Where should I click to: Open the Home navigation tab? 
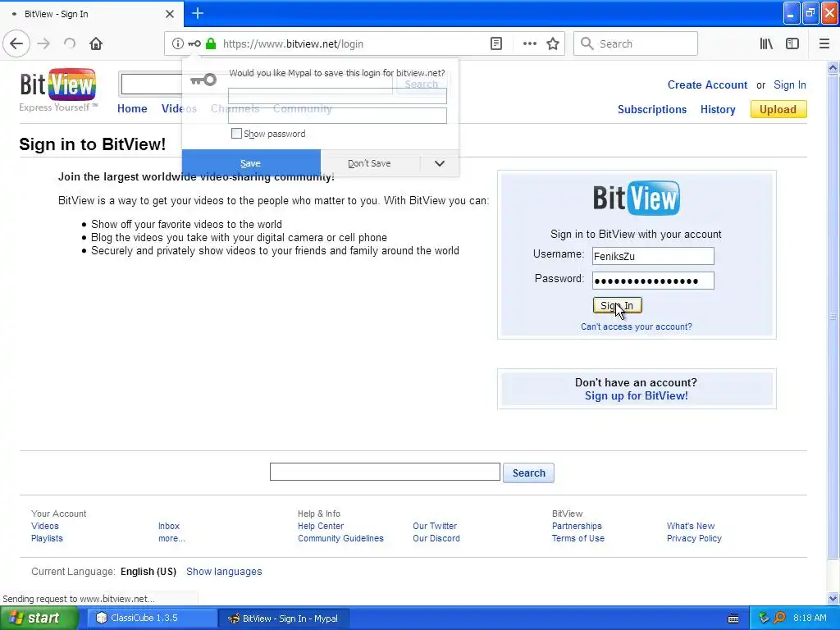[132, 109]
